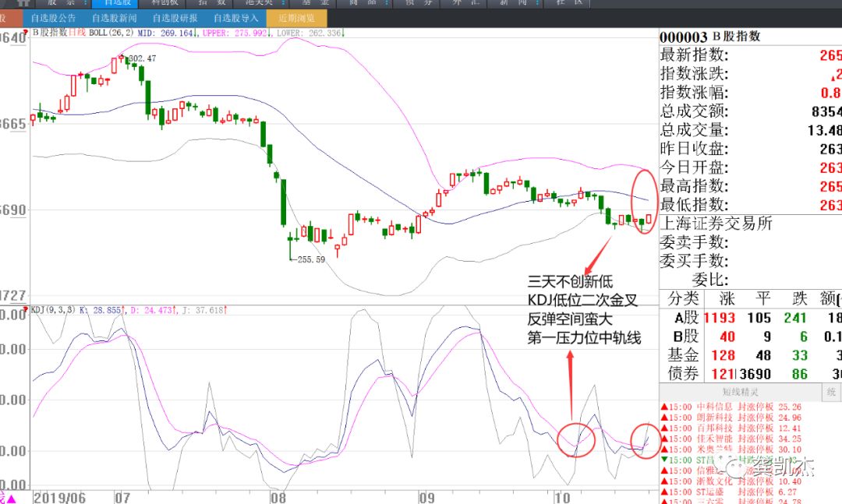Click the A股 rising count 1193
This screenshot has width=842, height=504.
[719, 318]
